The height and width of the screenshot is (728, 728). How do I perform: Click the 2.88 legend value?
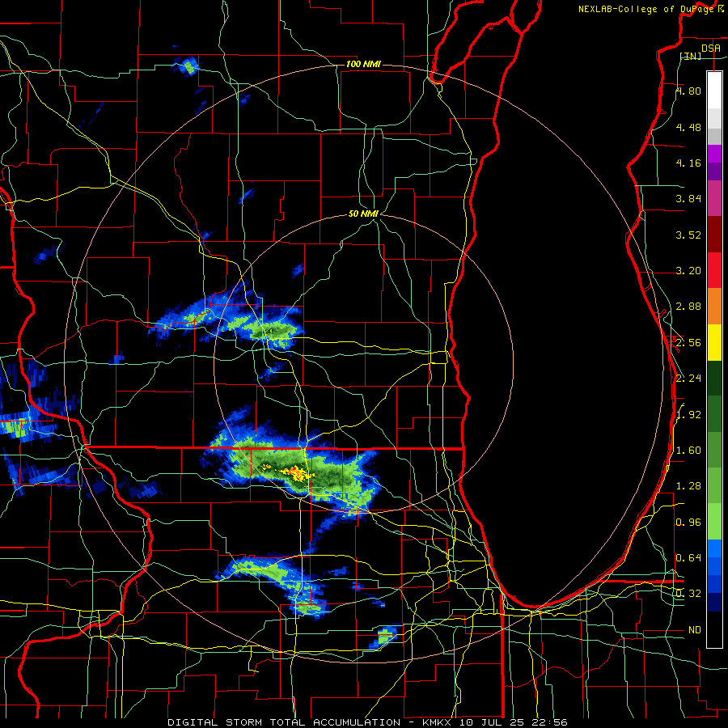tap(688, 307)
